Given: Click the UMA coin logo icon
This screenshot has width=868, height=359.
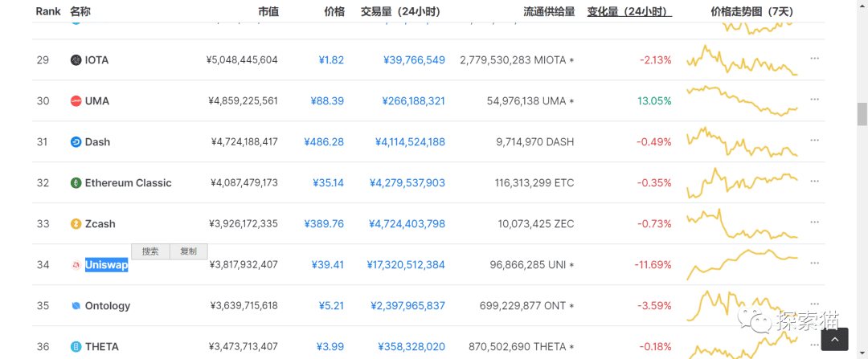Looking at the screenshot, I should [x=76, y=100].
